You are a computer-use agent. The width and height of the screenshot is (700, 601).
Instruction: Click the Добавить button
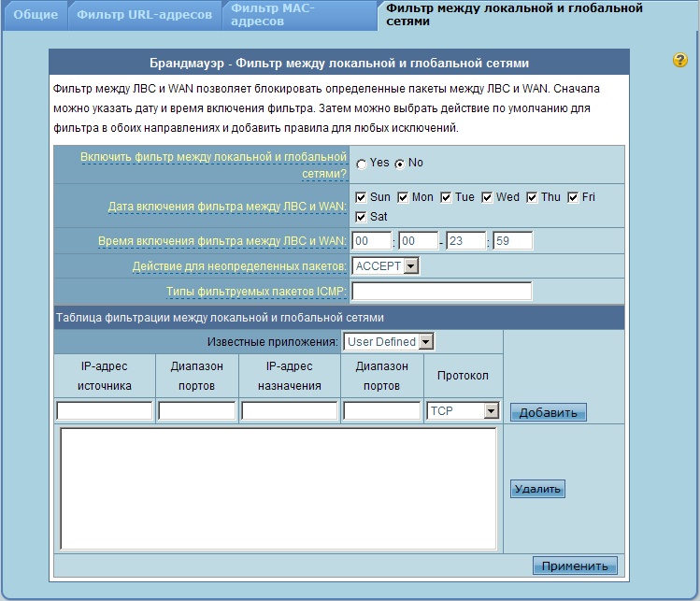[x=549, y=412]
